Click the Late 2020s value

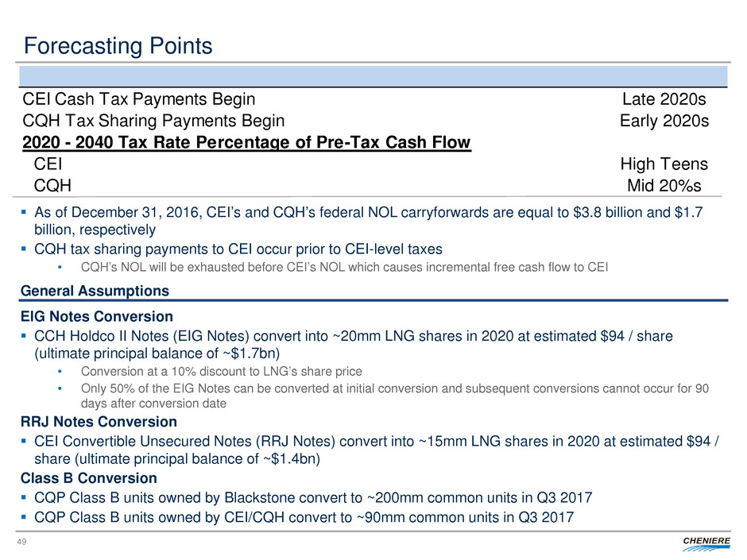(x=664, y=99)
